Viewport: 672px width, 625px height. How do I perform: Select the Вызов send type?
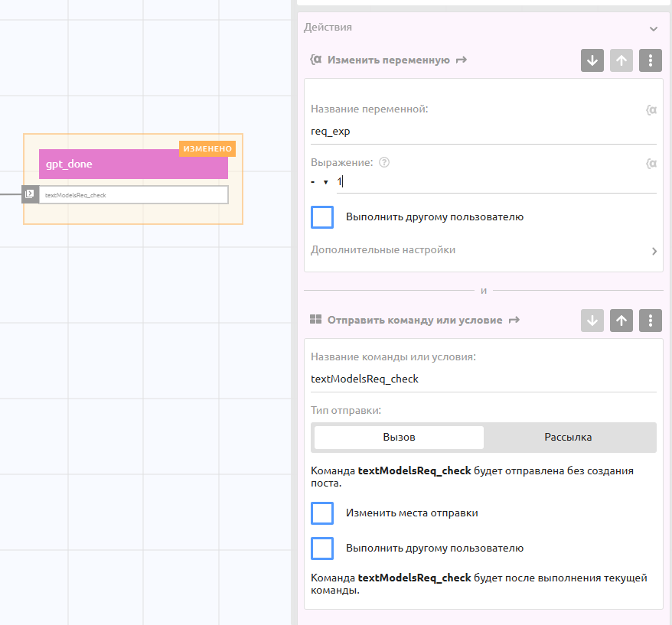point(399,438)
